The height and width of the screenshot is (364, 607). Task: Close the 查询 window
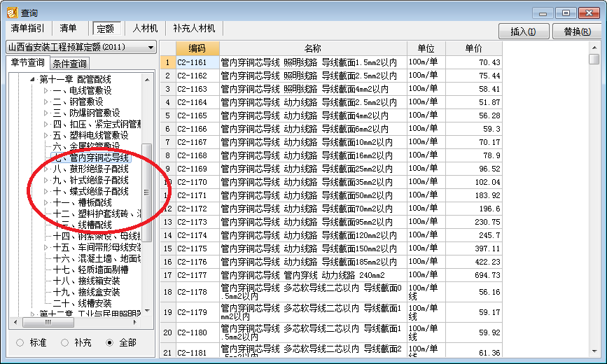(x=589, y=13)
